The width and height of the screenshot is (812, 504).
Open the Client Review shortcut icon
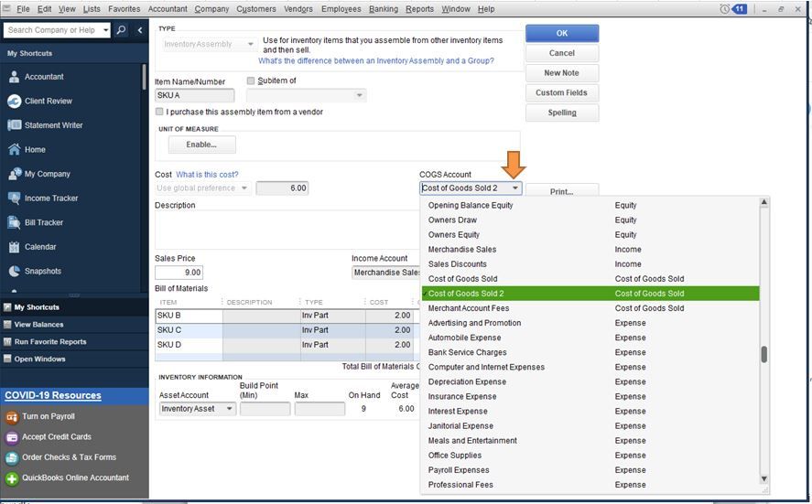(x=15, y=101)
